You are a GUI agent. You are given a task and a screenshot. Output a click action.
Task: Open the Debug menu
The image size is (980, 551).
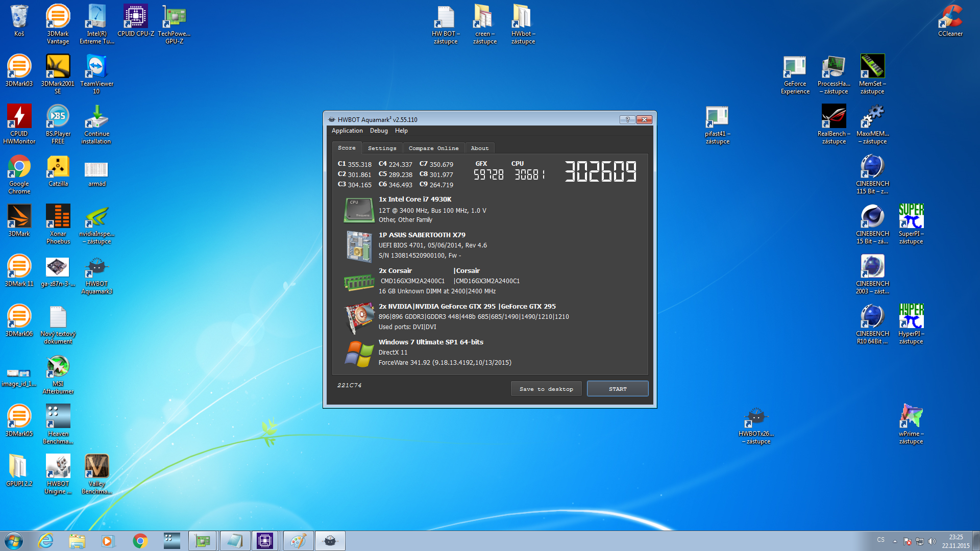pos(379,131)
